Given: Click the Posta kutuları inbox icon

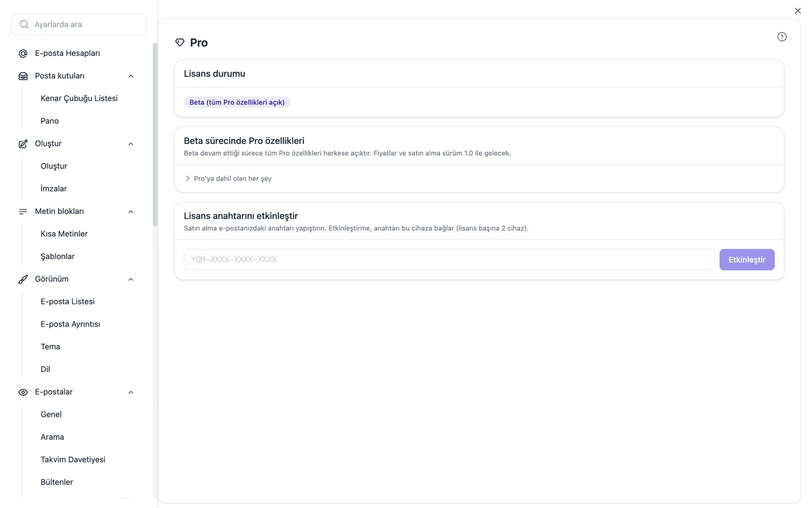Looking at the screenshot, I should 23,76.
